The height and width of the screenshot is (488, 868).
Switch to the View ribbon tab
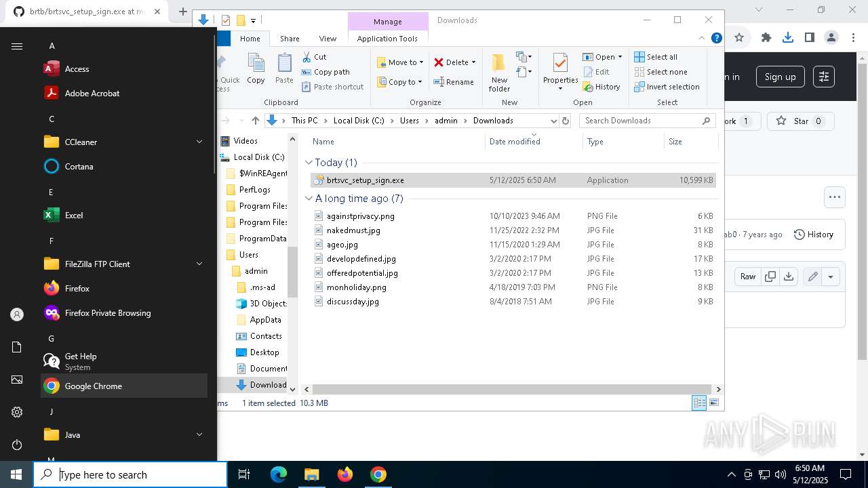(328, 39)
